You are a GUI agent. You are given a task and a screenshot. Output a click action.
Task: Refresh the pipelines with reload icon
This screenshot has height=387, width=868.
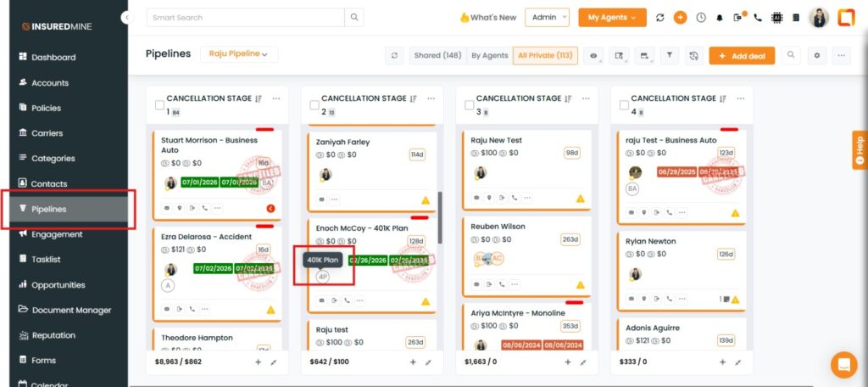394,55
